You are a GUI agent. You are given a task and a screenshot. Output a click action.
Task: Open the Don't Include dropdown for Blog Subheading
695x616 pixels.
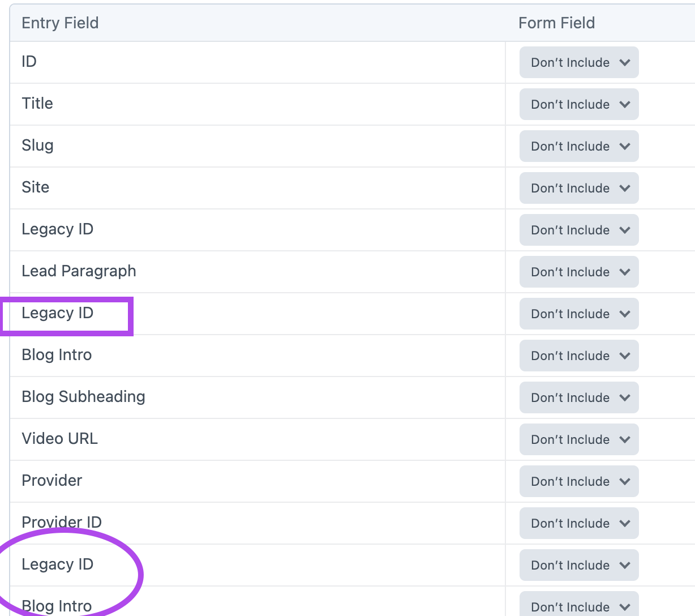tap(578, 397)
